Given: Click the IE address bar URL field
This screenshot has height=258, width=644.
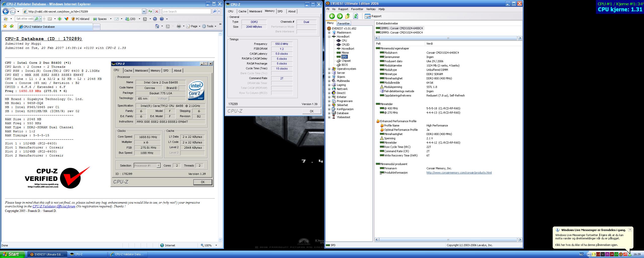Looking at the screenshot, I should pyautogui.click(x=82, y=11).
